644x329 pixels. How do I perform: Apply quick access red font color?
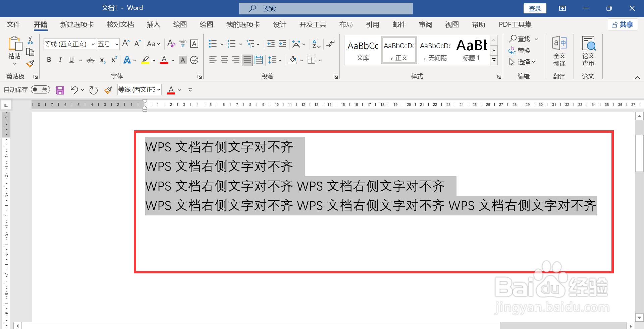(x=171, y=90)
